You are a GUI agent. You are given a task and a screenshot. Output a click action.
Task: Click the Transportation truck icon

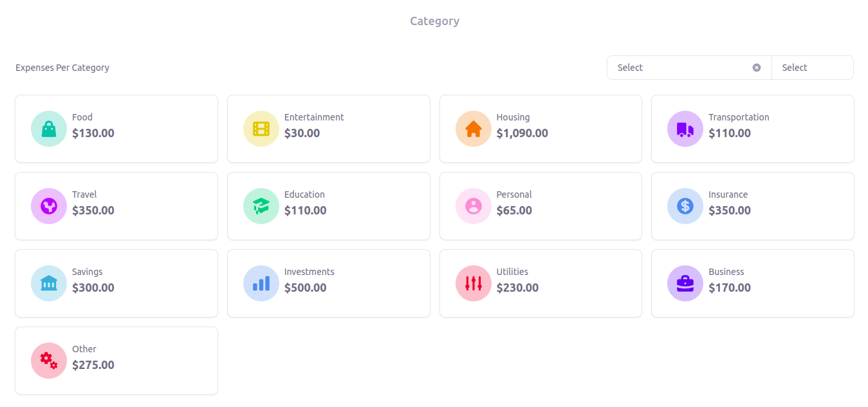tap(685, 129)
